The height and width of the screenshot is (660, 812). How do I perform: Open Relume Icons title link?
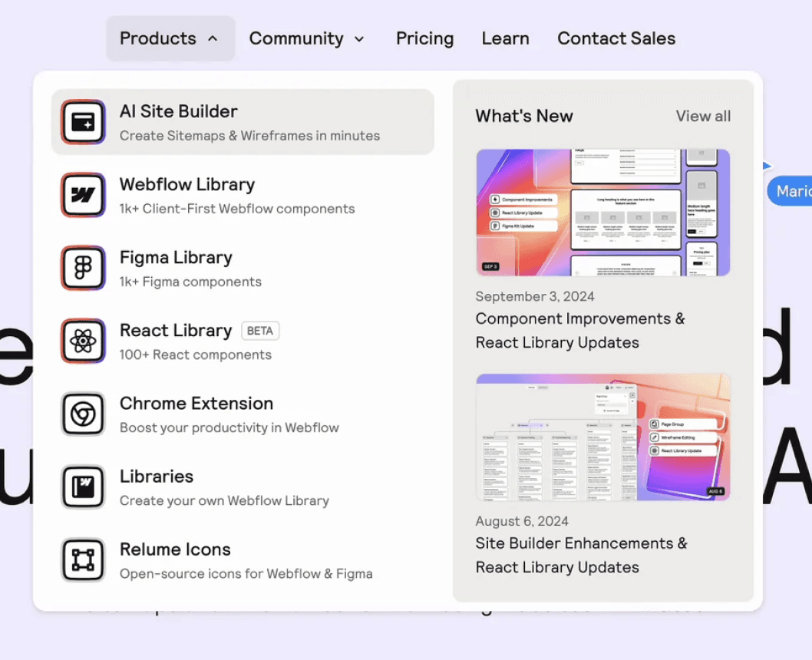pos(175,549)
